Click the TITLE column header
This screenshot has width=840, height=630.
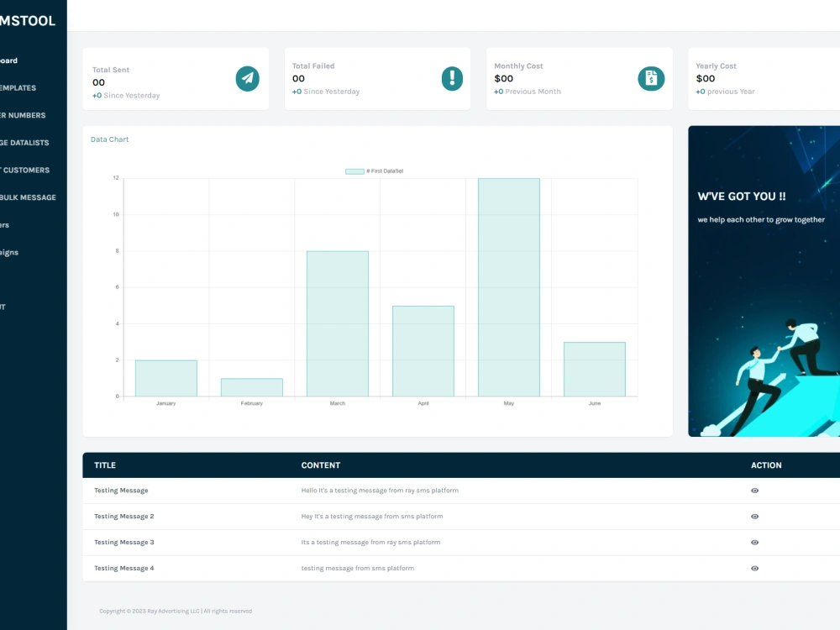click(105, 465)
